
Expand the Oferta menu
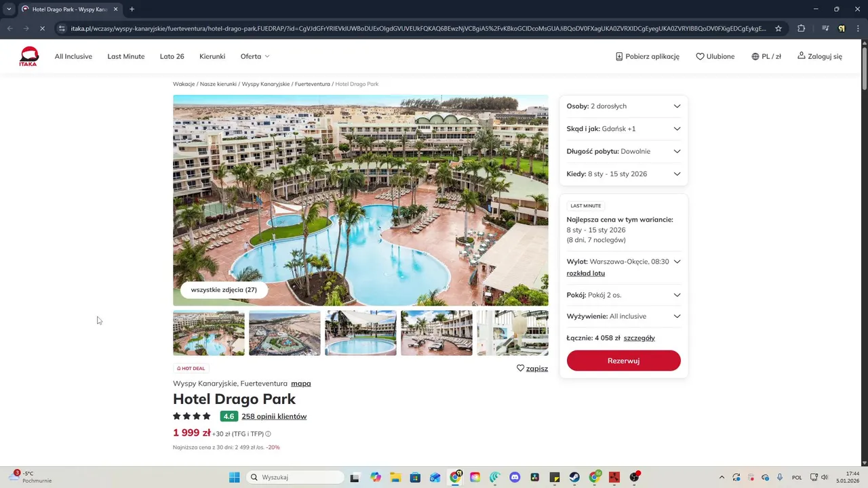pyautogui.click(x=255, y=56)
